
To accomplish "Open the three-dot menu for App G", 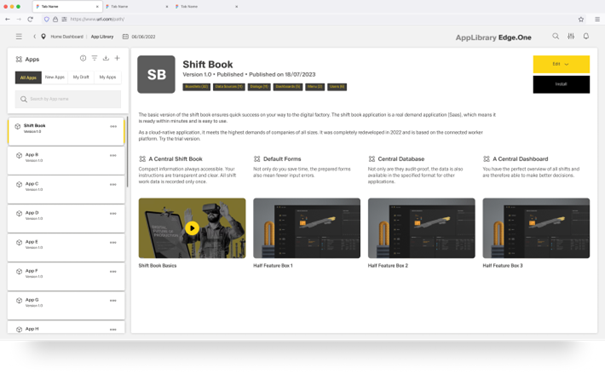I will pos(113,300).
